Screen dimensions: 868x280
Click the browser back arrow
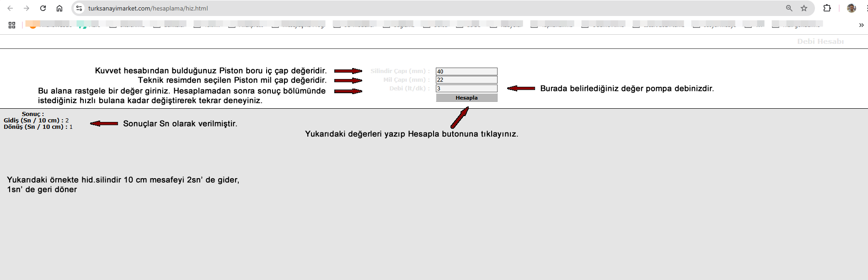pos(10,8)
